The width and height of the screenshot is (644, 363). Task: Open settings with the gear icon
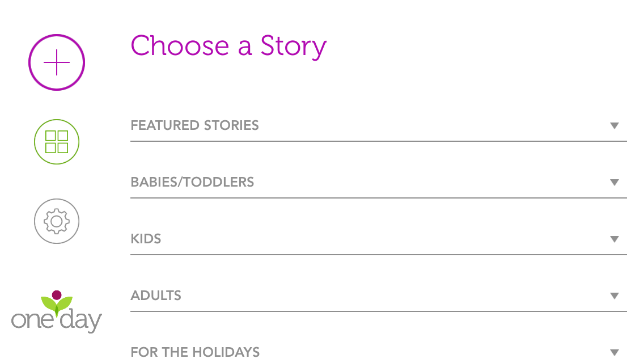pyautogui.click(x=57, y=221)
